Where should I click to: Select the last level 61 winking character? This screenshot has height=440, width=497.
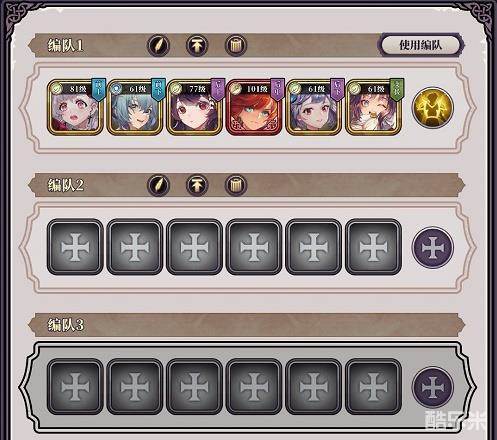click(374, 107)
